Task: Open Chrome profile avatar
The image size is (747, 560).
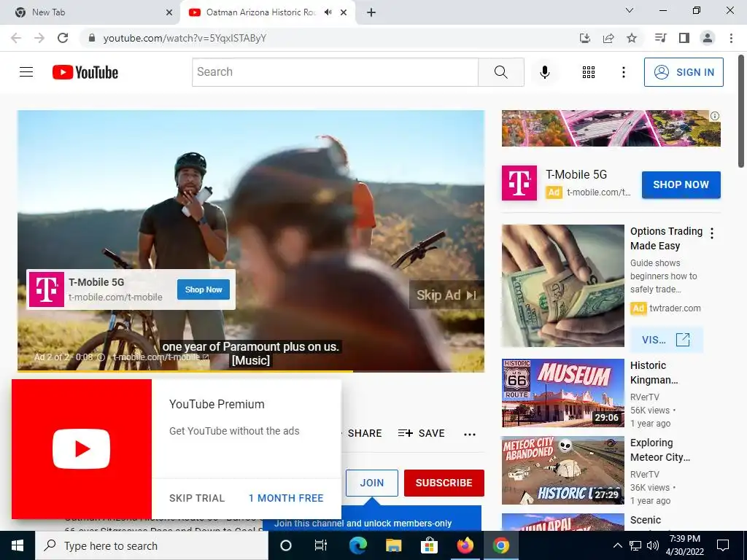Action: point(708,38)
